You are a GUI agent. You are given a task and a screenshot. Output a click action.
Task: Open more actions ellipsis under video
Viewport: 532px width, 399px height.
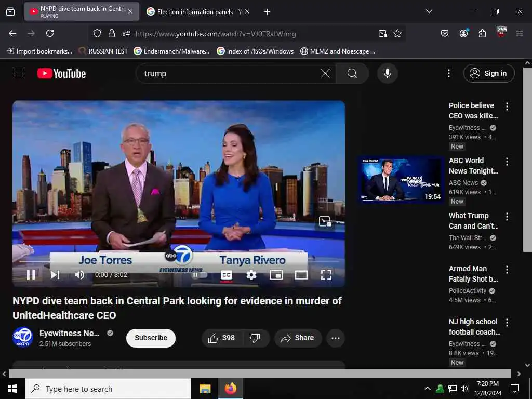tap(336, 338)
